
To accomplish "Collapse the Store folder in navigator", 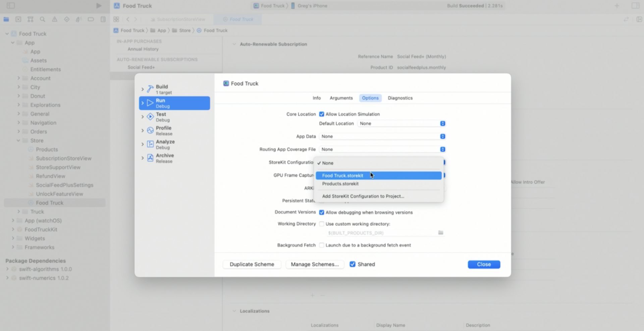I will click(18, 141).
